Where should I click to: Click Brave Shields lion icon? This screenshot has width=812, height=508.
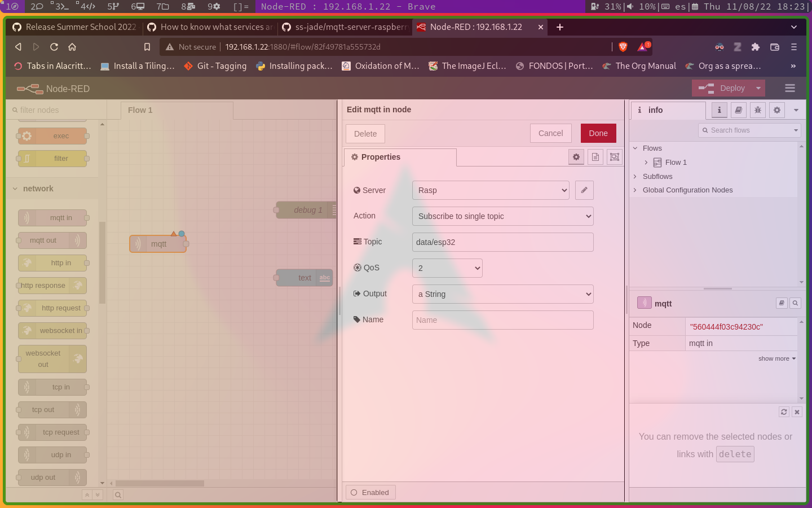pos(623,47)
